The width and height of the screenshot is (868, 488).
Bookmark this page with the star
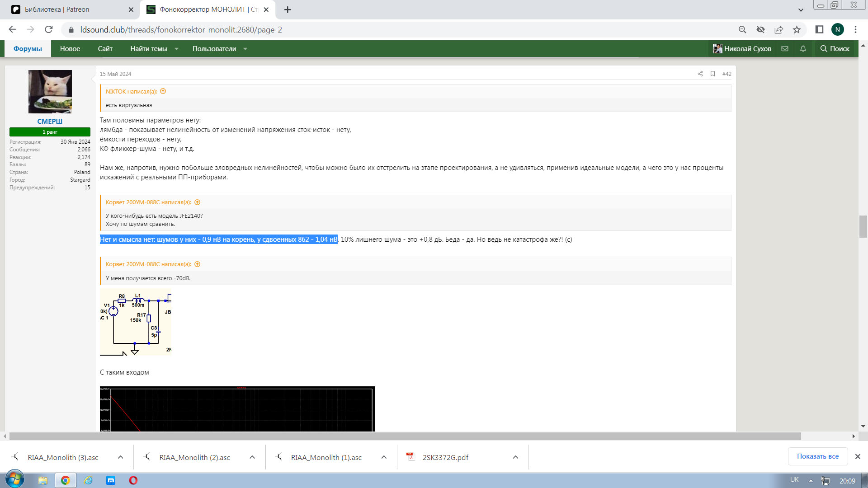click(797, 30)
